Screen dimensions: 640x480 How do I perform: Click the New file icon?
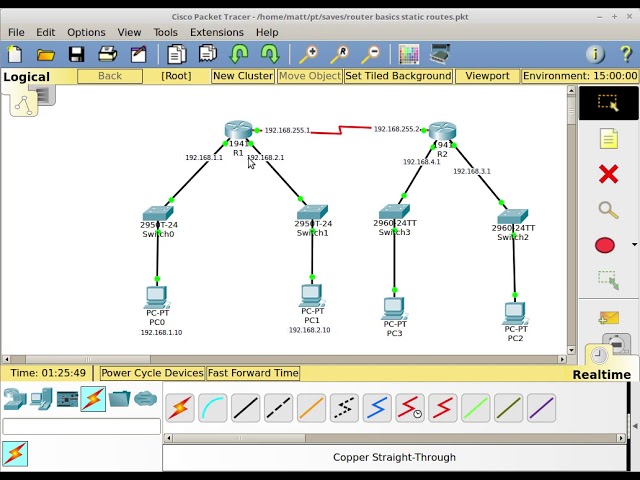tap(15, 54)
